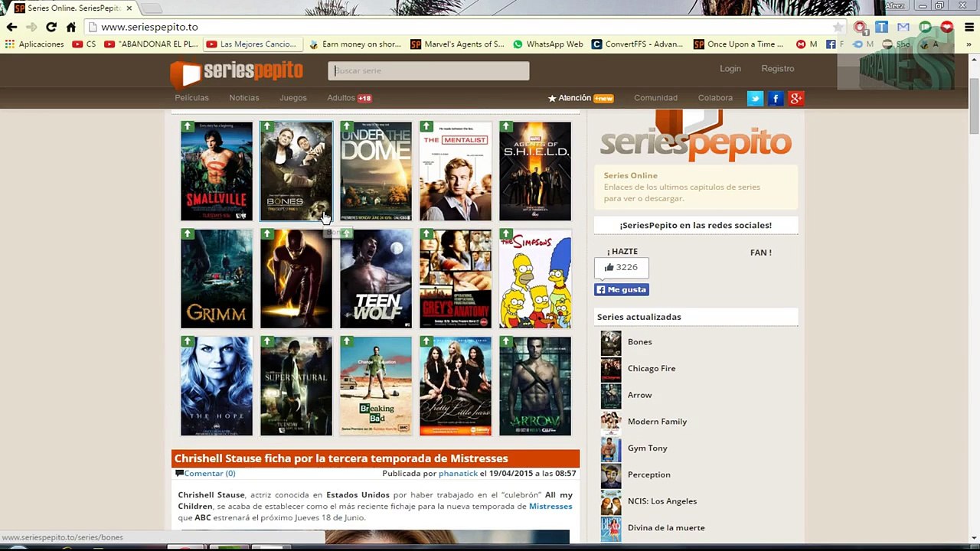Open The Mentalist poster
The image size is (980, 551).
tap(456, 171)
